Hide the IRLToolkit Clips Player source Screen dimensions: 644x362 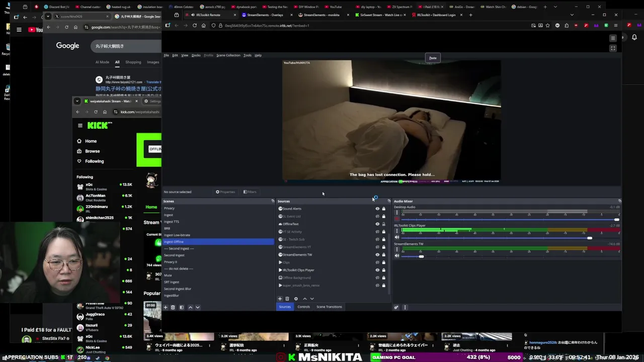[377, 270]
